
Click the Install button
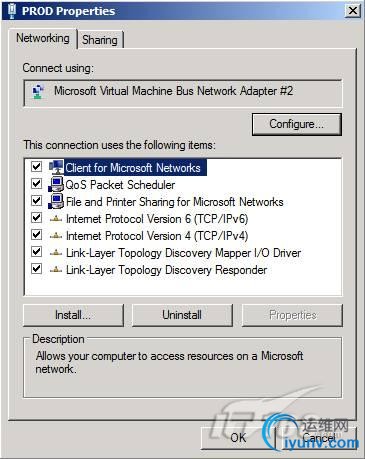coord(73,315)
